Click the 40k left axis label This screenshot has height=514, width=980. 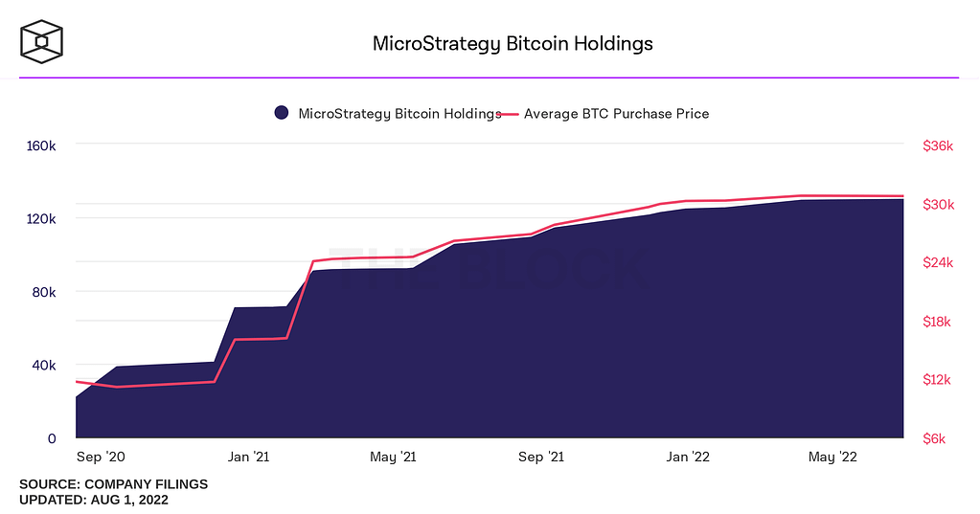(x=44, y=366)
